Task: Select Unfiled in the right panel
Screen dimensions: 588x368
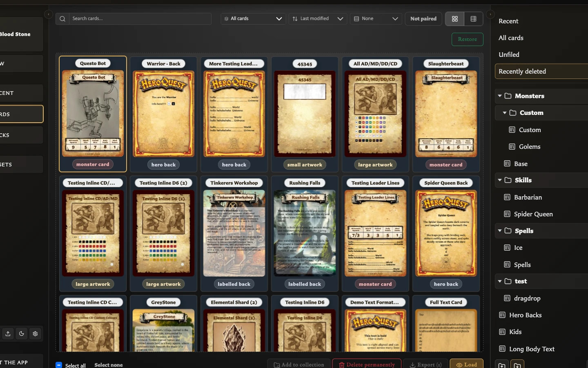Action: pyautogui.click(x=509, y=55)
